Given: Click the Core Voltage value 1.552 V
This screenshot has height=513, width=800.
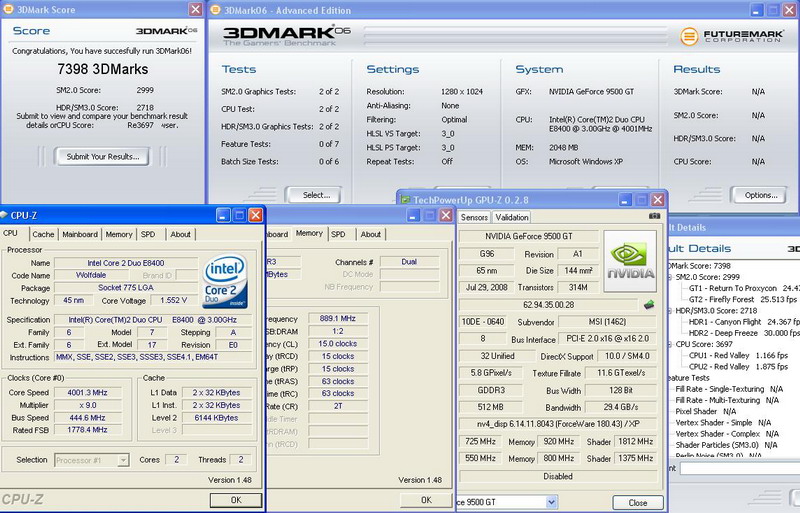Looking at the screenshot, I should pyautogui.click(x=173, y=300).
